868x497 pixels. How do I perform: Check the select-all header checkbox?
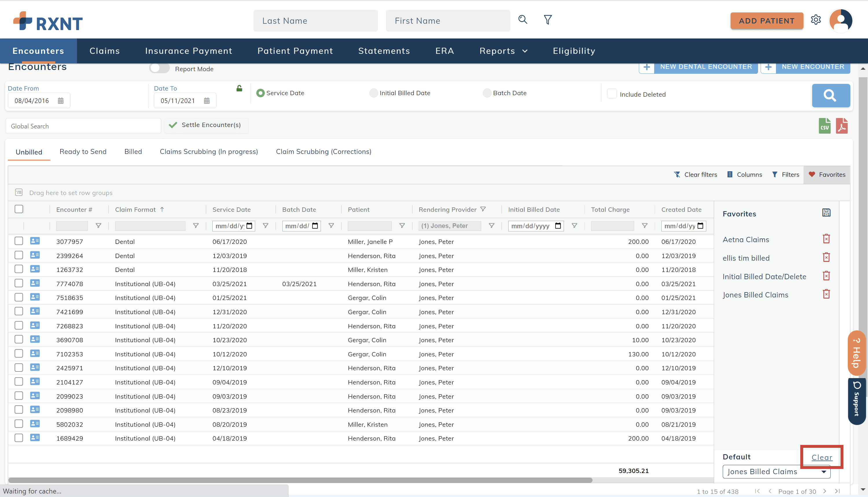pyautogui.click(x=19, y=209)
